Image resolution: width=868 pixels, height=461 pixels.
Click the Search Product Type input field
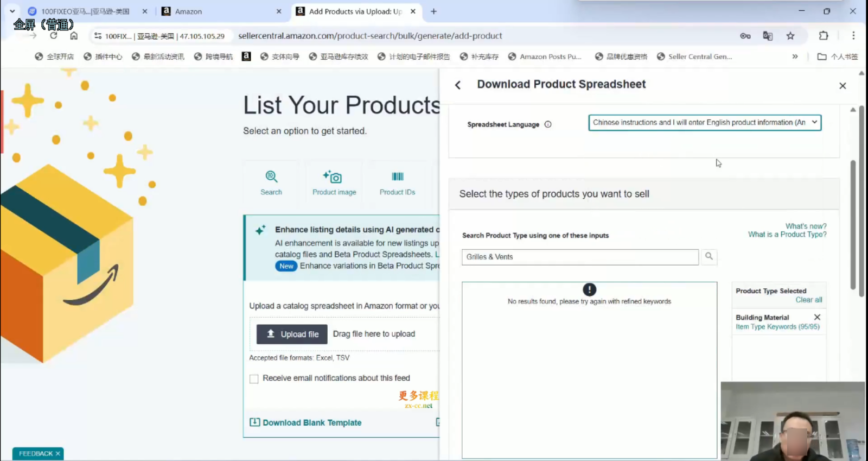579,257
